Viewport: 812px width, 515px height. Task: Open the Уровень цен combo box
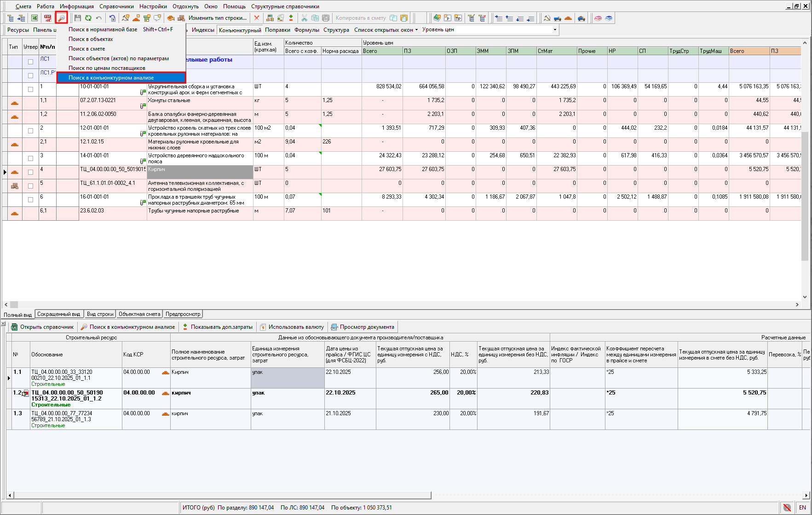554,29
